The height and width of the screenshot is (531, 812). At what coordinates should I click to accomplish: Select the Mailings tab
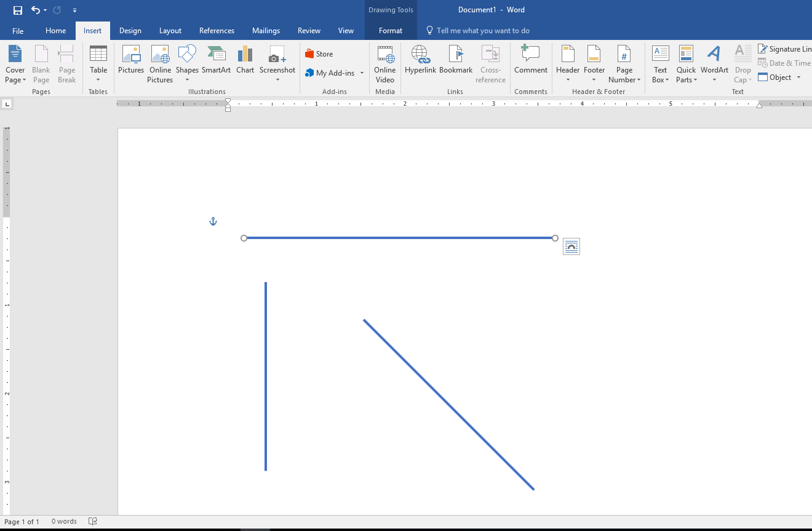tap(266, 31)
